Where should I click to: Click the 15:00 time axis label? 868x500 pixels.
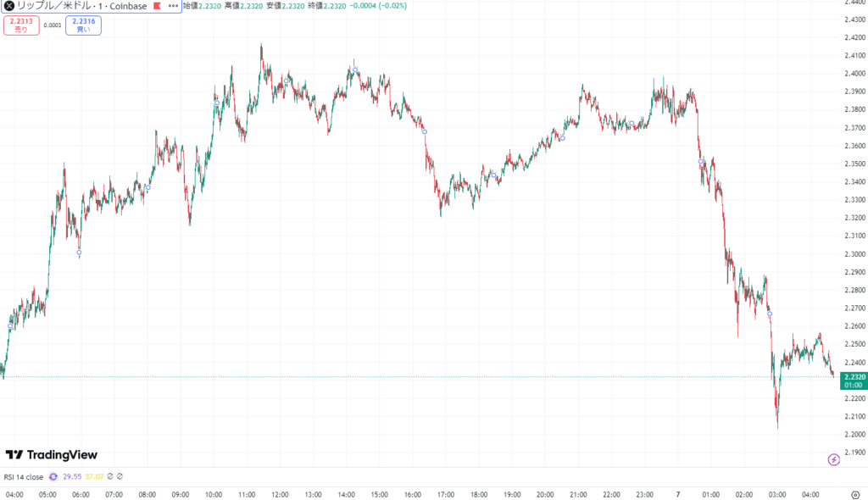[379, 494]
